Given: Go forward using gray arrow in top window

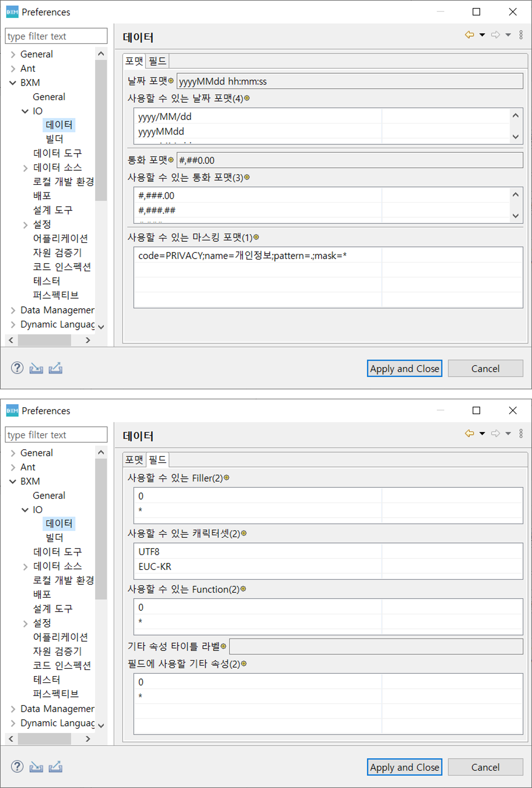Looking at the screenshot, I should coord(496,35).
